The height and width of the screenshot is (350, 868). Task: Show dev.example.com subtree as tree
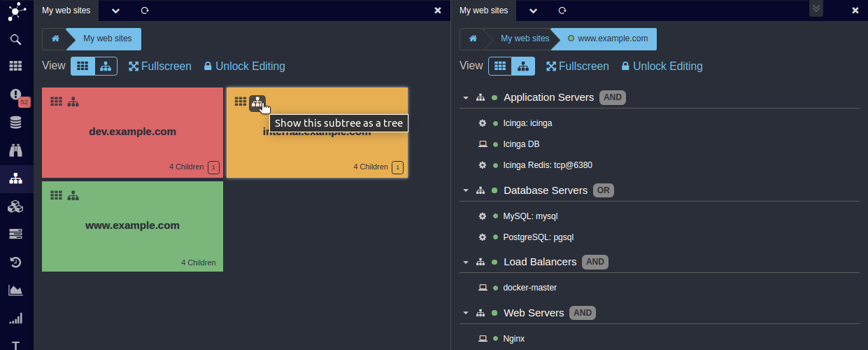click(73, 101)
